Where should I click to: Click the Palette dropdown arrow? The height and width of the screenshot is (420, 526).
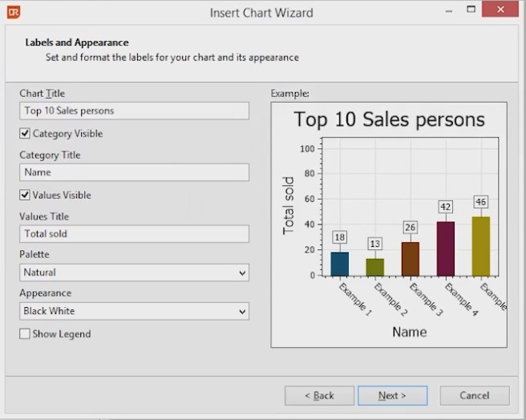[x=242, y=273]
